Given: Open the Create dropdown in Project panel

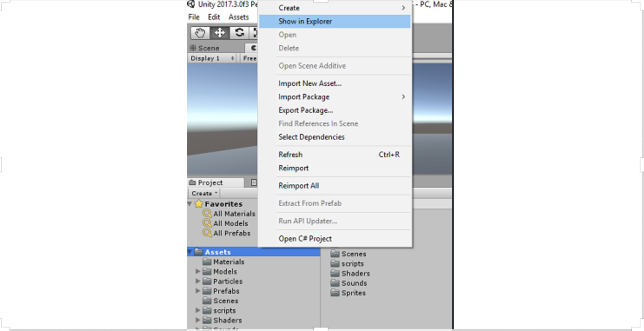Looking at the screenshot, I should pos(204,193).
